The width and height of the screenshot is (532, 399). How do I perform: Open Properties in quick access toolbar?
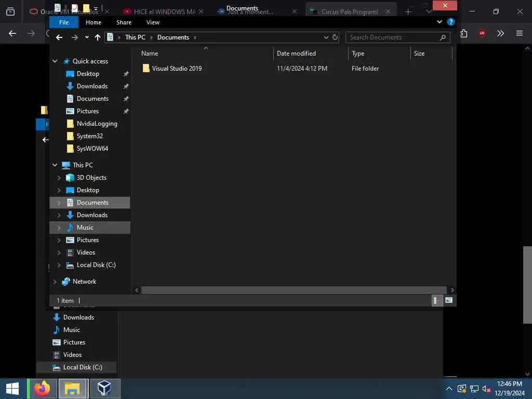tap(75, 8)
